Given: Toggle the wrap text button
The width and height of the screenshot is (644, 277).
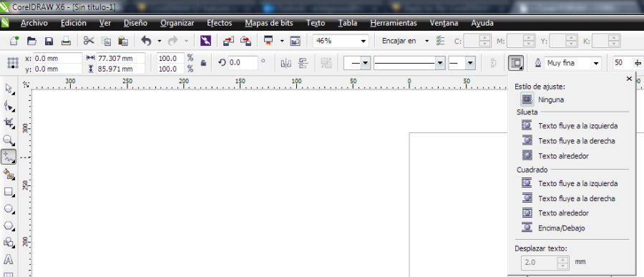Looking at the screenshot, I should (516, 63).
